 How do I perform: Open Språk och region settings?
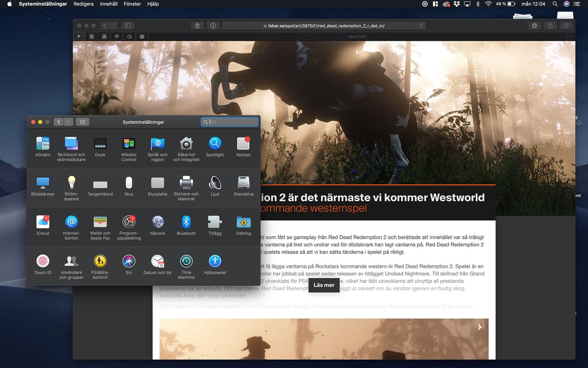click(x=158, y=149)
